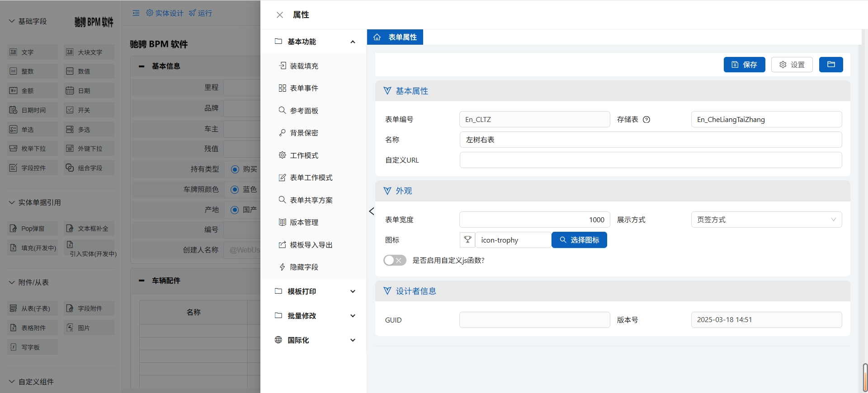Open 版本管理 menu item
Screen dimensions: 868x393
[x=304, y=222]
